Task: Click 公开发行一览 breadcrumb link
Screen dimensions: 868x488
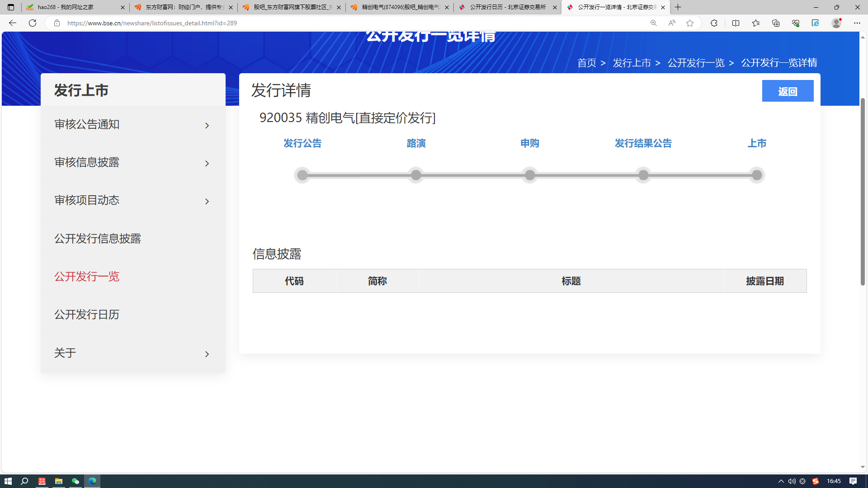Action: (x=696, y=63)
